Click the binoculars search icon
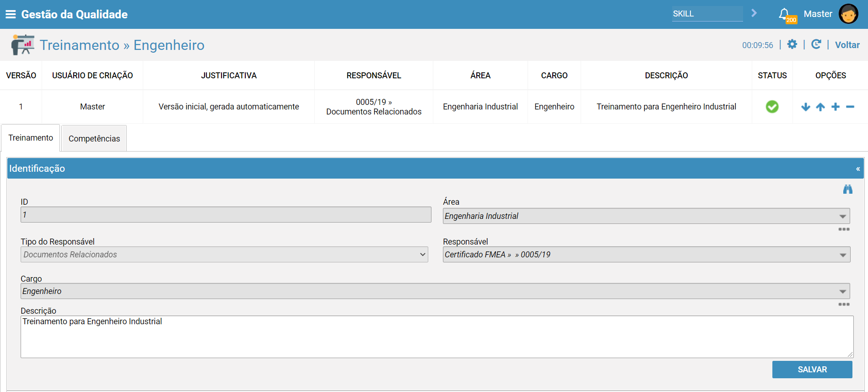Image resolution: width=868 pixels, height=392 pixels. pyautogui.click(x=848, y=189)
